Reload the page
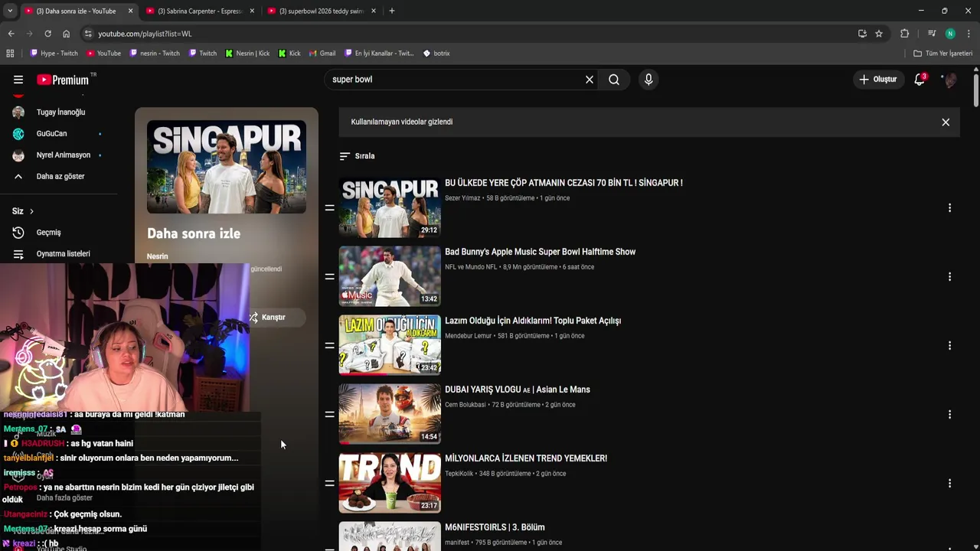The height and width of the screenshot is (551, 980). coord(47,34)
